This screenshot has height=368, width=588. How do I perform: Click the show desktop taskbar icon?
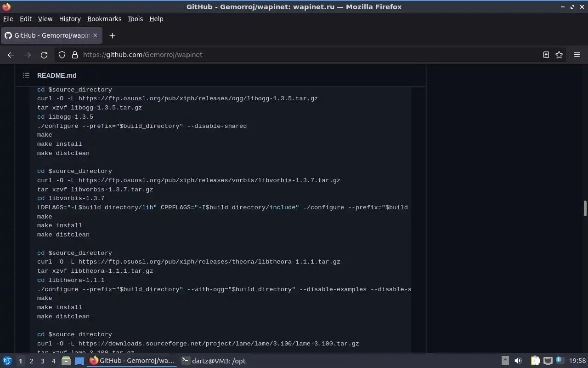pyautogui.click(x=79, y=361)
